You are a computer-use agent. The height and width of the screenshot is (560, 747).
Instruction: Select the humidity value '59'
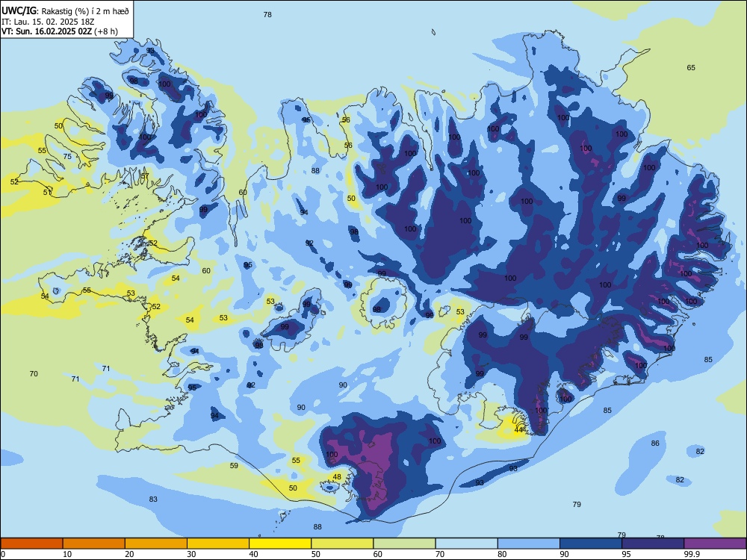pyautogui.click(x=234, y=465)
